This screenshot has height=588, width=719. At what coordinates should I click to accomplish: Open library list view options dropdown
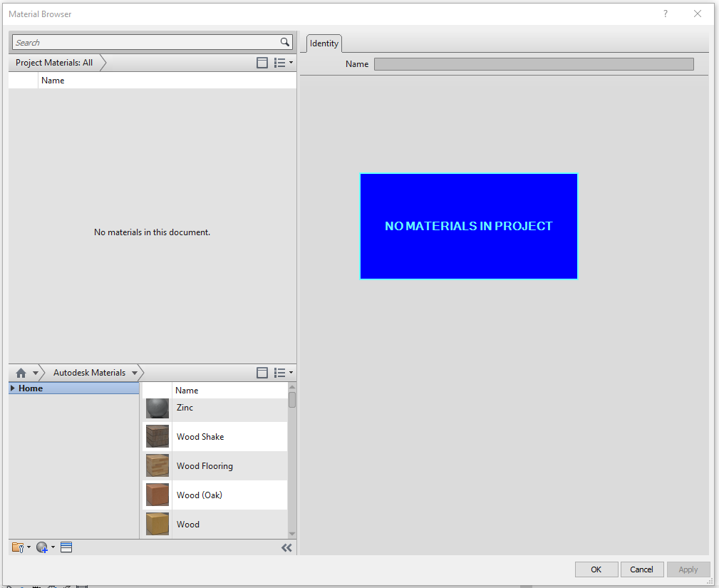coord(284,373)
